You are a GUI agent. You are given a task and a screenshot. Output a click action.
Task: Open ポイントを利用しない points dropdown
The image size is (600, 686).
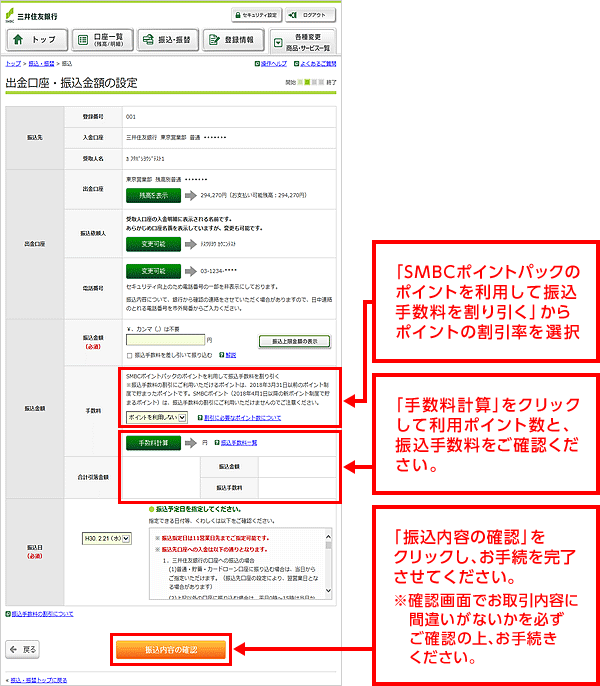click(157, 417)
